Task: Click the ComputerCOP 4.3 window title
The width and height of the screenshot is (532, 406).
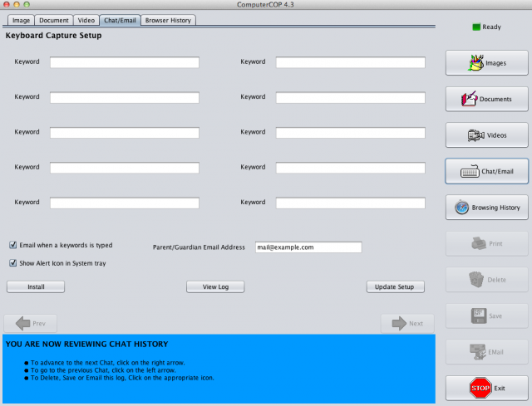Action: tap(265, 4)
